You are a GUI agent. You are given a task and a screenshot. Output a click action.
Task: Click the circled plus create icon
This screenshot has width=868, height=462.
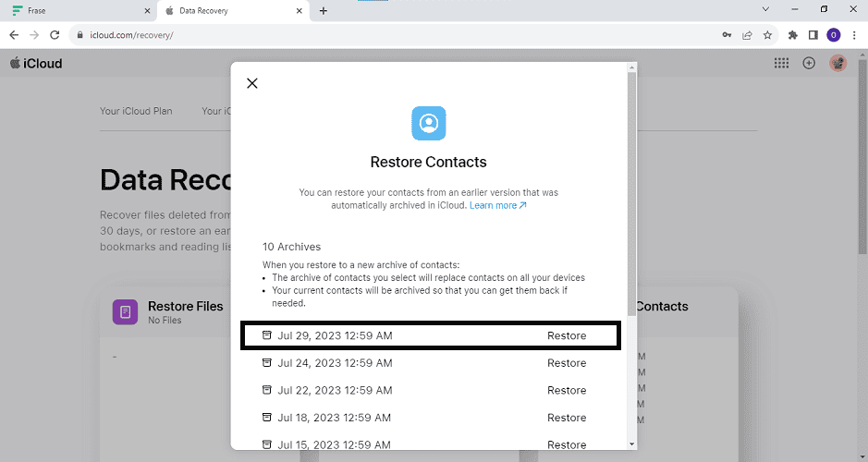pos(809,64)
